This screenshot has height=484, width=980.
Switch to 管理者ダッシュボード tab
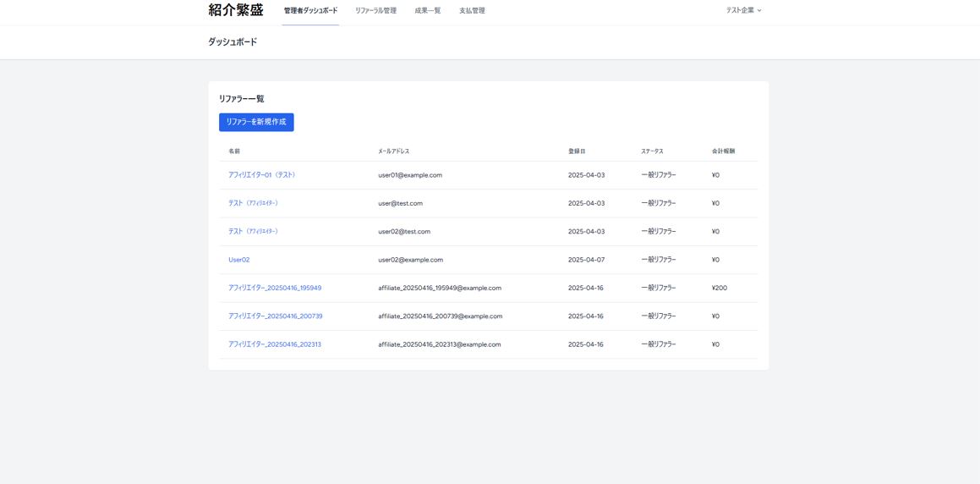coord(310,11)
